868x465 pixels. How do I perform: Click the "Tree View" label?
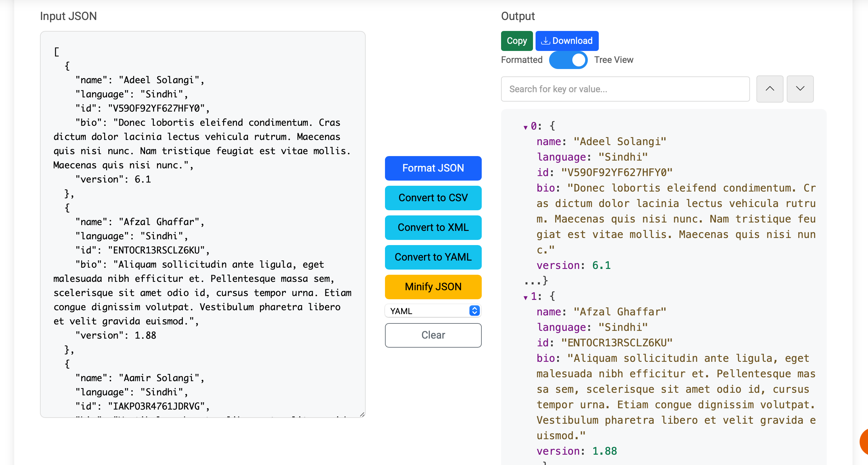[x=614, y=60]
